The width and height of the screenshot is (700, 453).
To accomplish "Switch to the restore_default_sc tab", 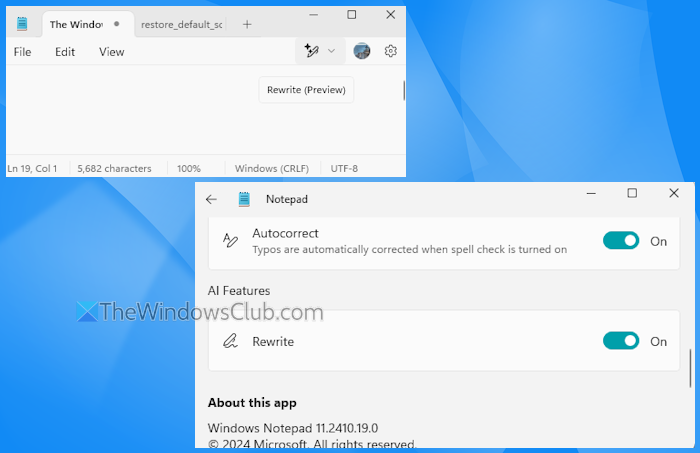I will [181, 24].
